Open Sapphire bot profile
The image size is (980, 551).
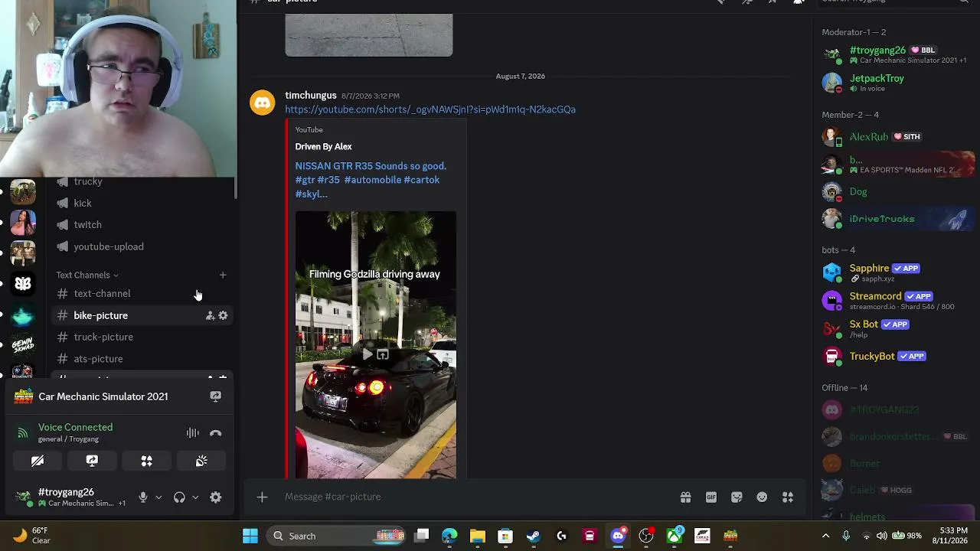coord(896,273)
